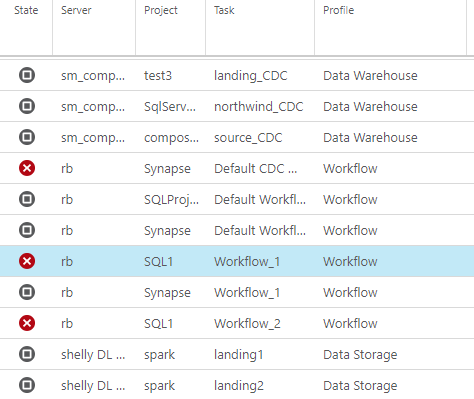474x399 pixels.
Task: Click the compos... project cell
Action: (171, 138)
